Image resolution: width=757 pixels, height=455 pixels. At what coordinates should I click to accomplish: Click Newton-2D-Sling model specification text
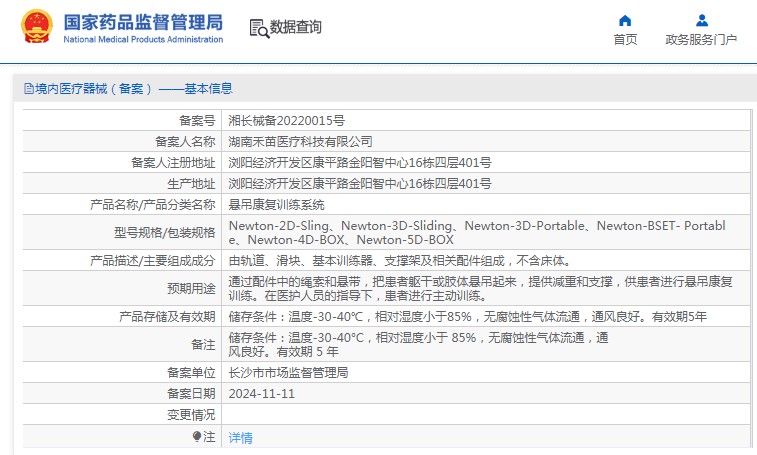477,232
